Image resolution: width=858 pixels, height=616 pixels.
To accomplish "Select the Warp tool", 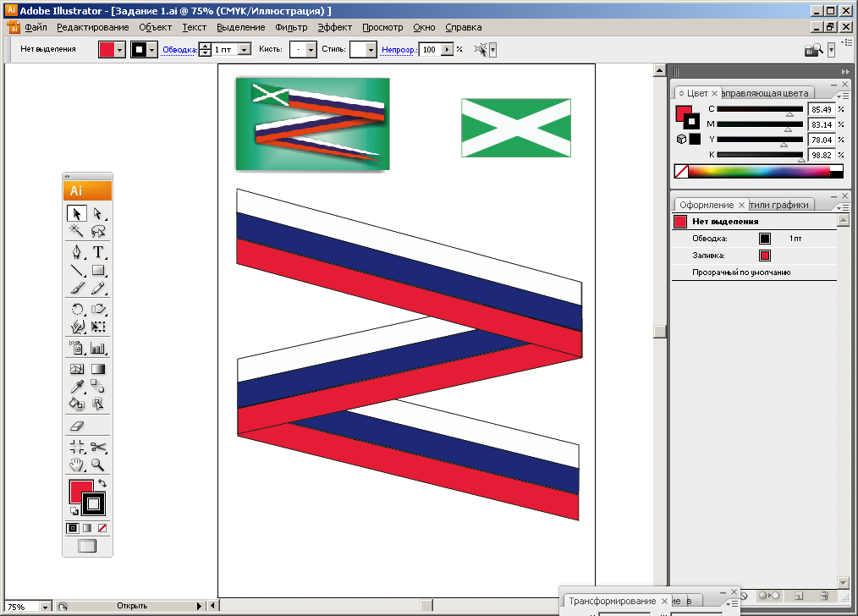I will 77,327.
